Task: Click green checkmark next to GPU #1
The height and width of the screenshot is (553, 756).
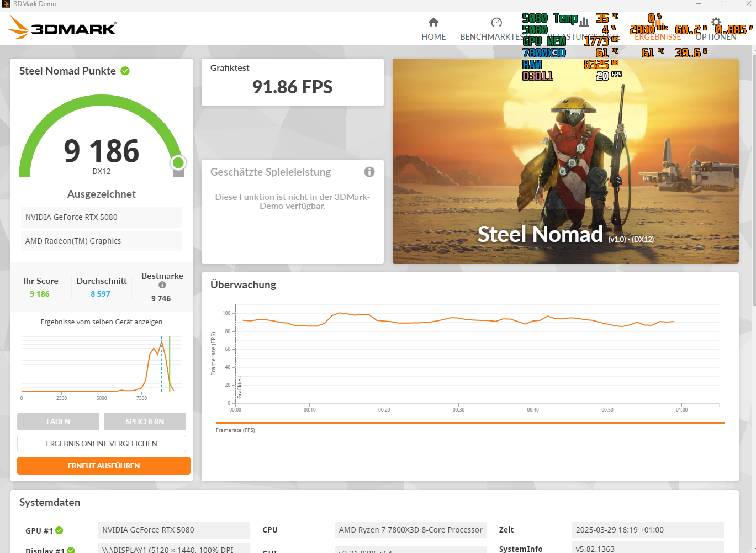Action: pyautogui.click(x=59, y=530)
